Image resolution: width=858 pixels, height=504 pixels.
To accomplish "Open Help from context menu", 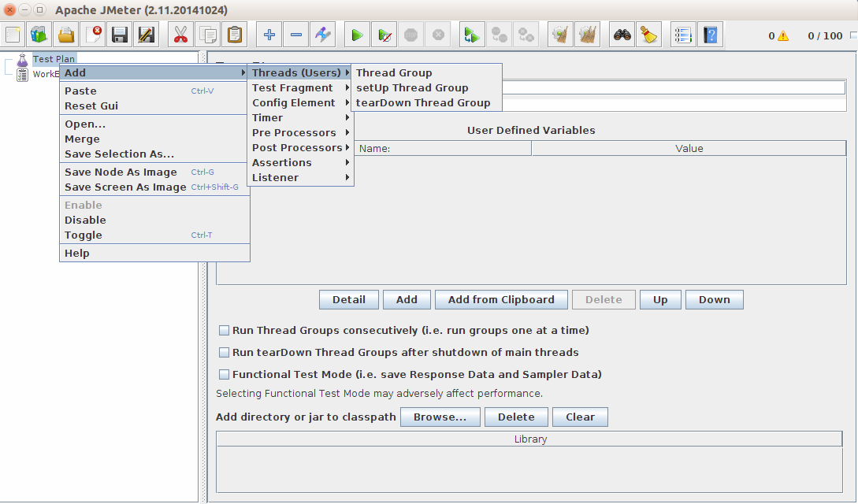I will coord(154,253).
